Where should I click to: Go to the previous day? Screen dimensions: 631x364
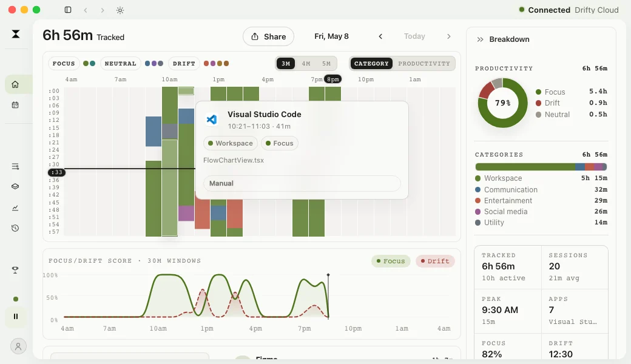click(x=380, y=36)
